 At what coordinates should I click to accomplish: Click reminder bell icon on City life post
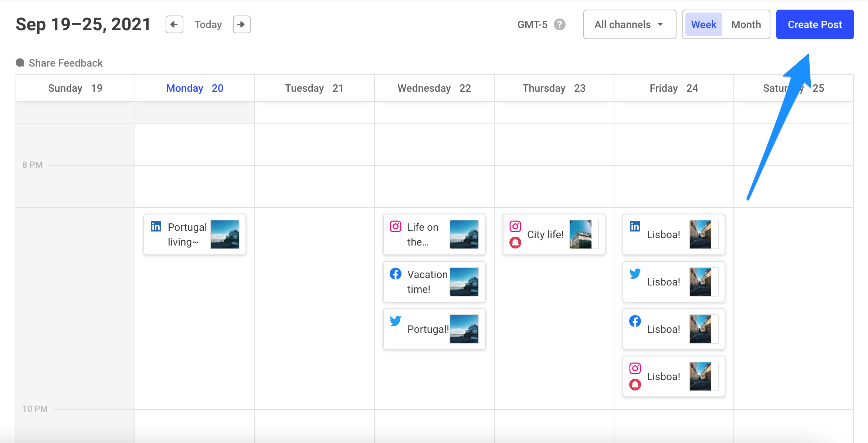(x=515, y=243)
